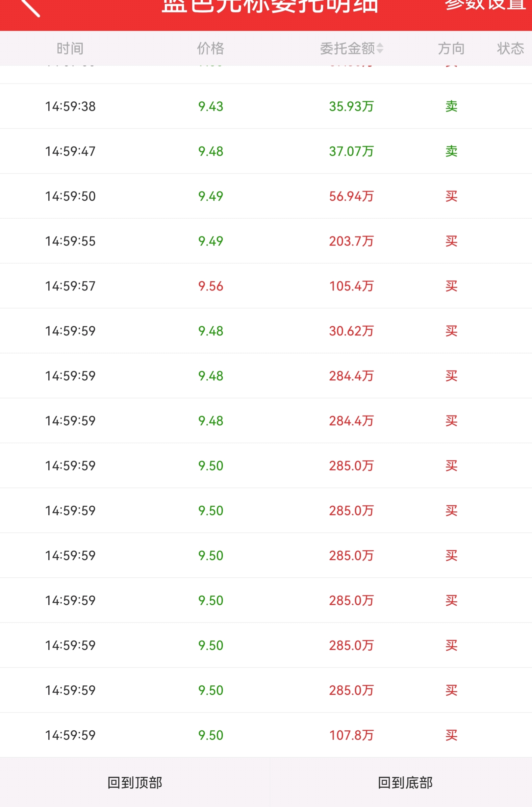Tap the 回到底部 button
The image size is (532, 807).
(405, 783)
